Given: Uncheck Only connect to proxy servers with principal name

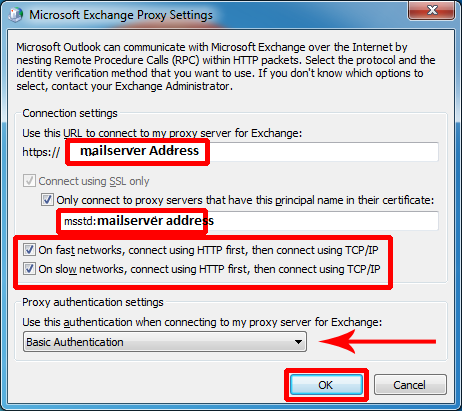Looking at the screenshot, I should tap(47, 200).
